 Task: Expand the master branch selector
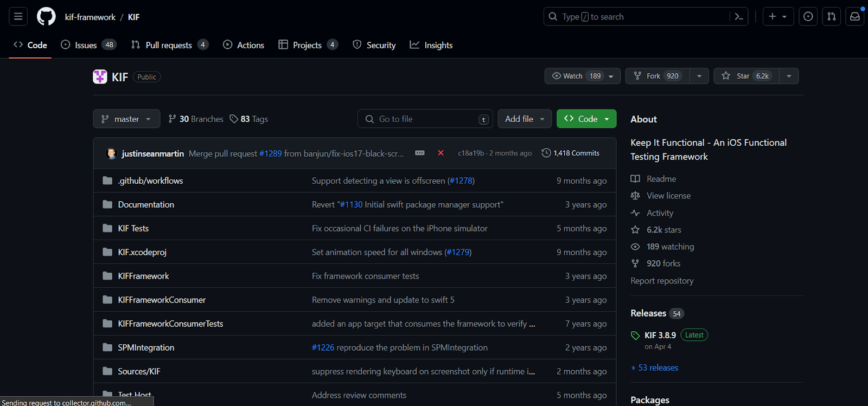click(x=126, y=119)
